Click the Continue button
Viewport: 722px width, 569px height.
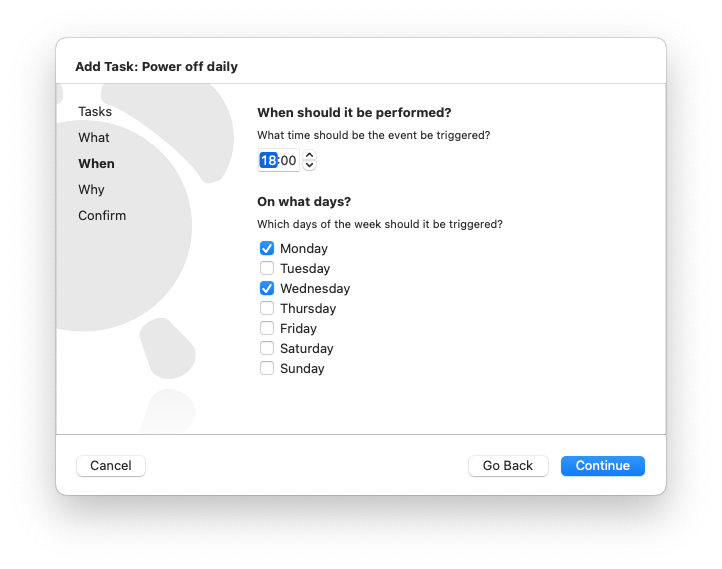[602, 465]
